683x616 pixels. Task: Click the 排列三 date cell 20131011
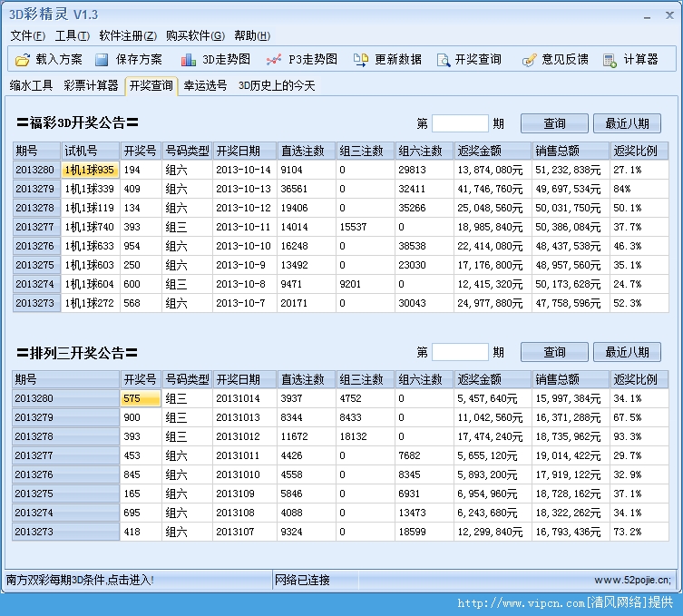(x=244, y=455)
